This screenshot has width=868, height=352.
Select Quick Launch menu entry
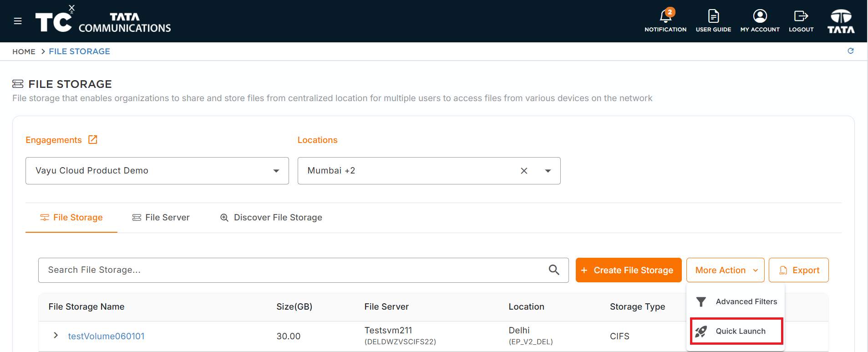(736, 331)
